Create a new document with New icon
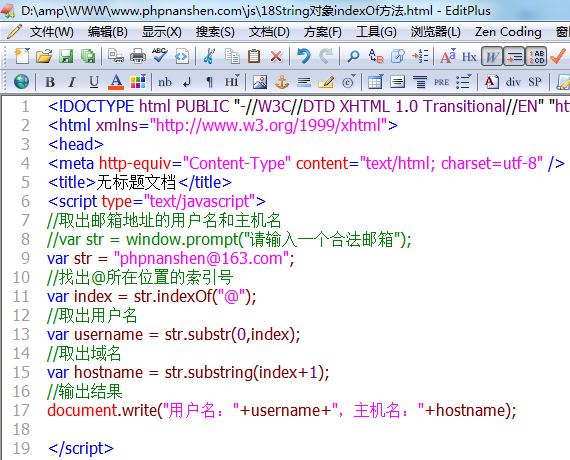570x460 pixels. pyautogui.click(x=22, y=56)
